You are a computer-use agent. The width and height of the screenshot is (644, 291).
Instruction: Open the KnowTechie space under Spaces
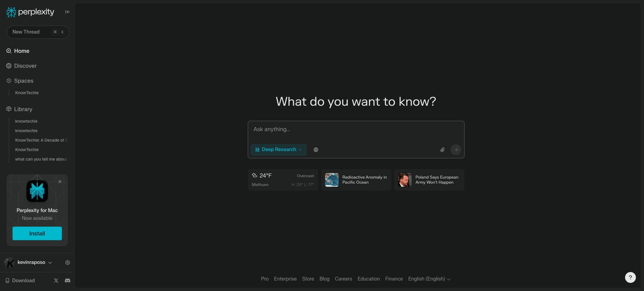[x=27, y=92]
